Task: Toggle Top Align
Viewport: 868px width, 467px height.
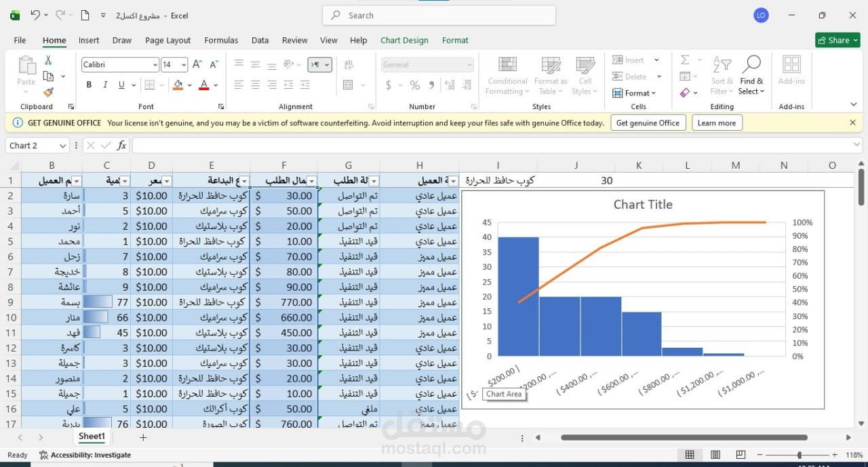Action: point(239,64)
